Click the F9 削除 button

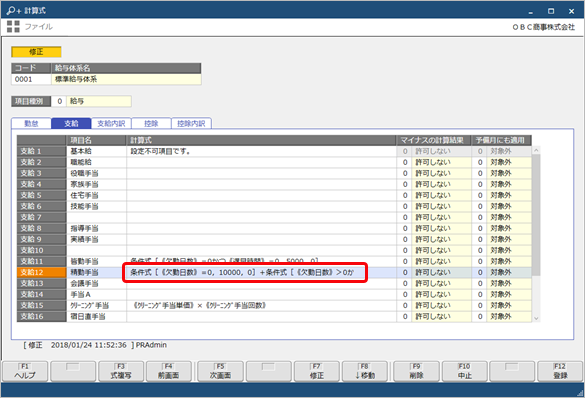pyautogui.click(x=416, y=371)
